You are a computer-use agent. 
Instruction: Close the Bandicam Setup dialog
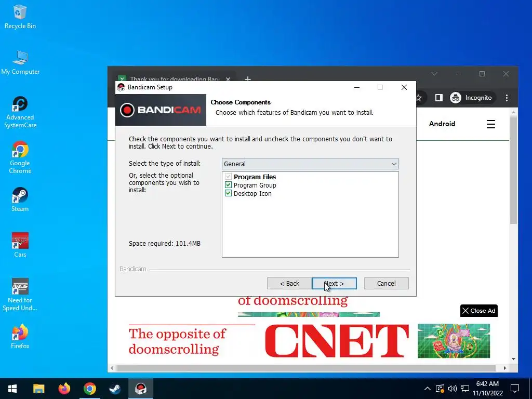404,87
